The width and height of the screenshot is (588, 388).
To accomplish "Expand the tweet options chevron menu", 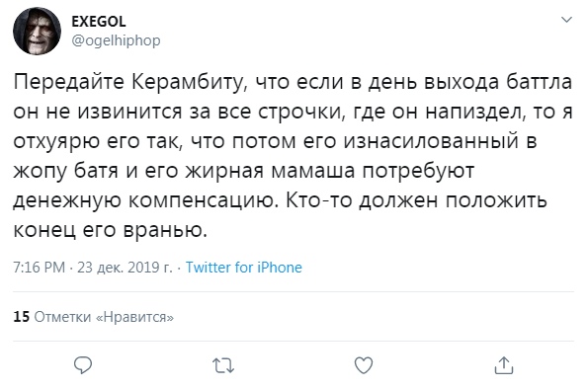I will click(x=566, y=19).
